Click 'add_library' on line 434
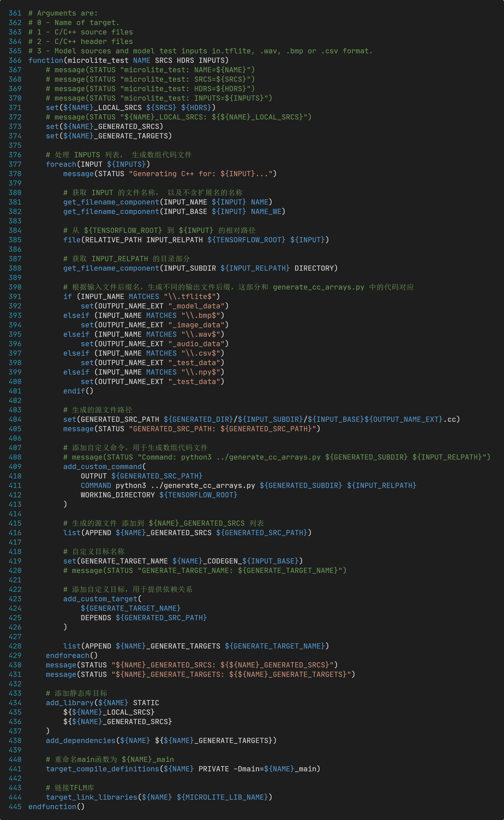This screenshot has width=504, height=820. [70, 703]
